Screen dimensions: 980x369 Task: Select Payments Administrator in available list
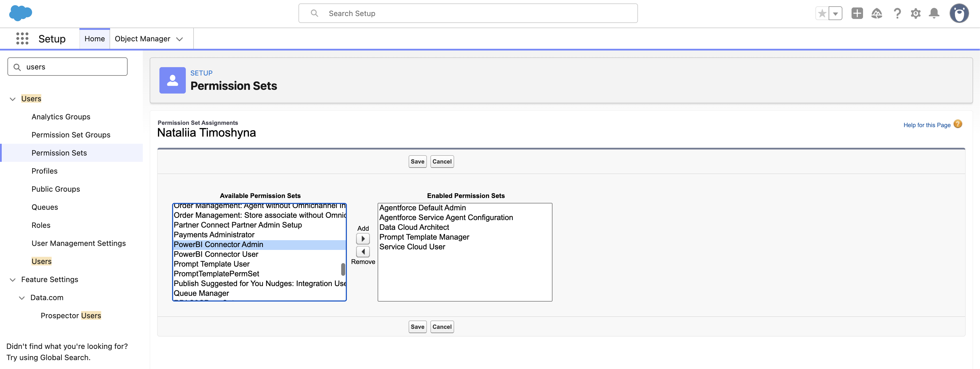coord(259,235)
